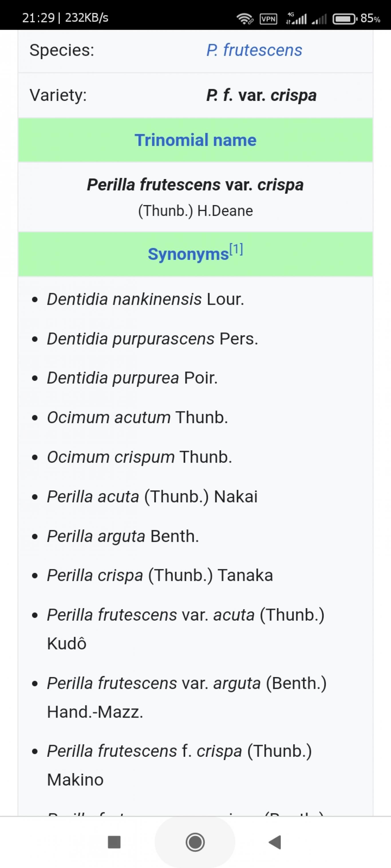Tap the Ocimum crispum Thunb. synonym

coord(139,457)
